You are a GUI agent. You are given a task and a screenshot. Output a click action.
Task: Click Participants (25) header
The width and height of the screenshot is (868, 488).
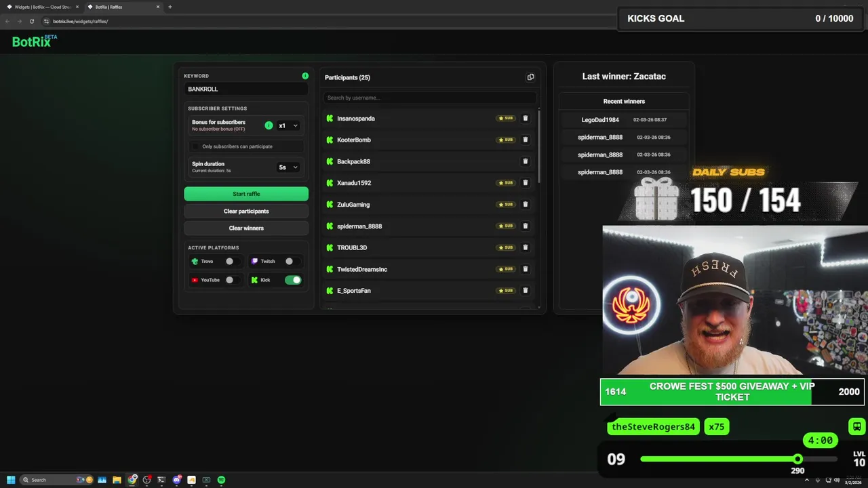[347, 77]
